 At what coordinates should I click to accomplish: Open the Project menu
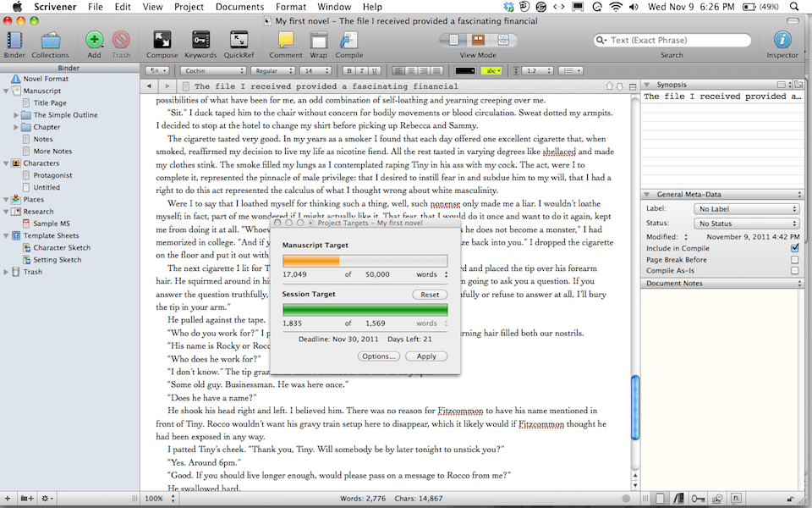pyautogui.click(x=189, y=7)
